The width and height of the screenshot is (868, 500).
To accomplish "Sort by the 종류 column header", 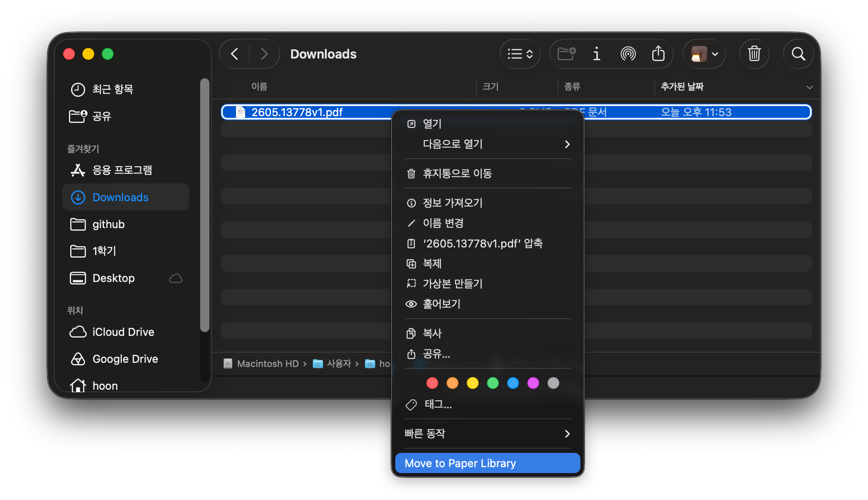I will pyautogui.click(x=572, y=86).
